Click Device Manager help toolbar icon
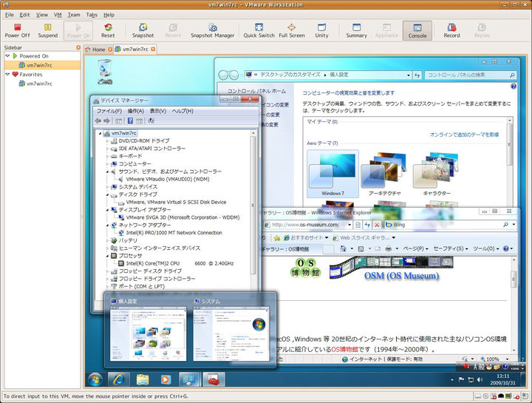 coord(130,121)
